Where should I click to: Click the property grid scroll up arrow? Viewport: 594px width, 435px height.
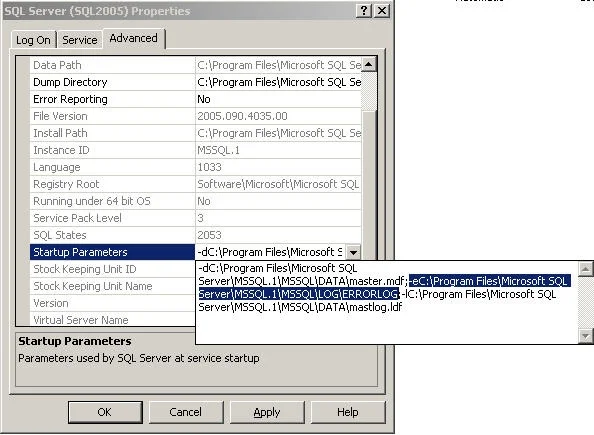click(x=369, y=65)
